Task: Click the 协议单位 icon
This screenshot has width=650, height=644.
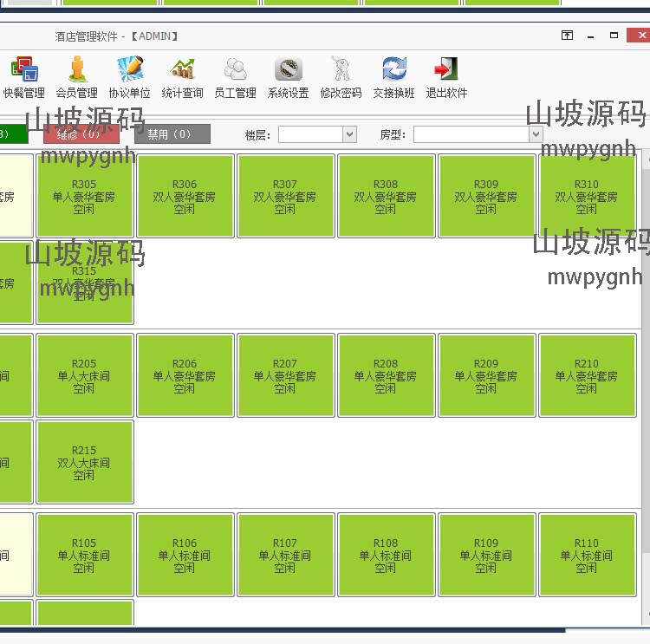Action: tap(130, 68)
